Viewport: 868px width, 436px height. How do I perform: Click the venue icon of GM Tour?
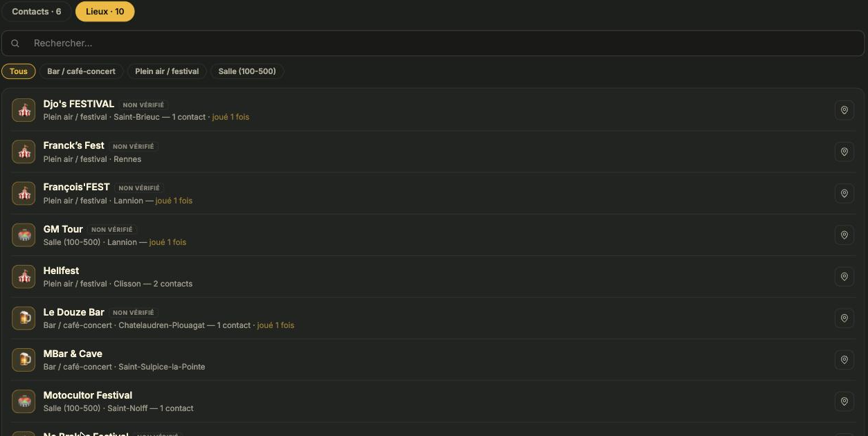point(24,235)
